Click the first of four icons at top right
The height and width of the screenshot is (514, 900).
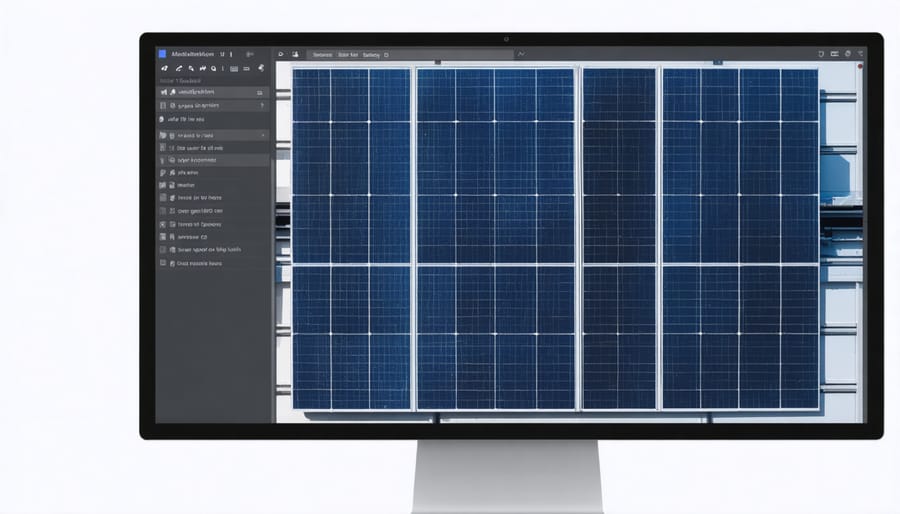pyautogui.click(x=821, y=54)
